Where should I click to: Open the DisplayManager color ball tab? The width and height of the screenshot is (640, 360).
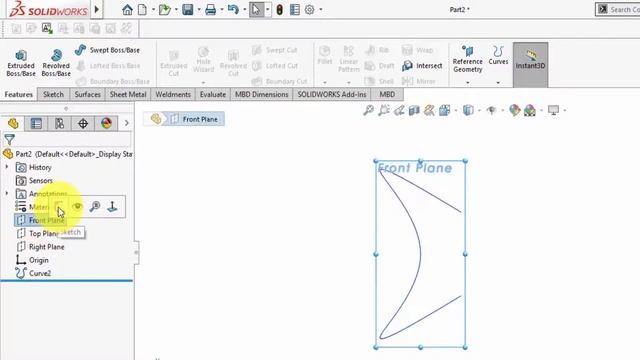tap(106, 123)
